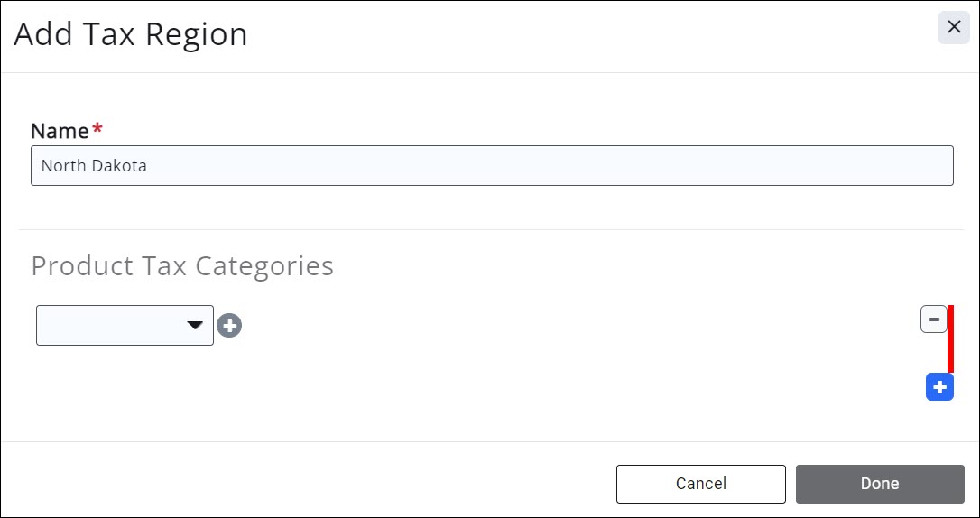This screenshot has height=518, width=980.
Task: Click the word North in the Name field
Action: [63, 166]
